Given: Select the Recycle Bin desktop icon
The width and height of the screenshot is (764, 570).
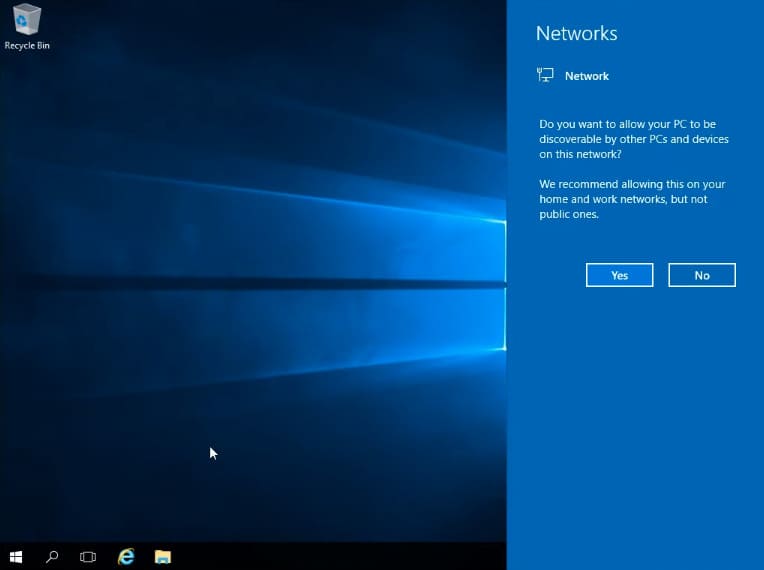Looking at the screenshot, I should 27,20.
